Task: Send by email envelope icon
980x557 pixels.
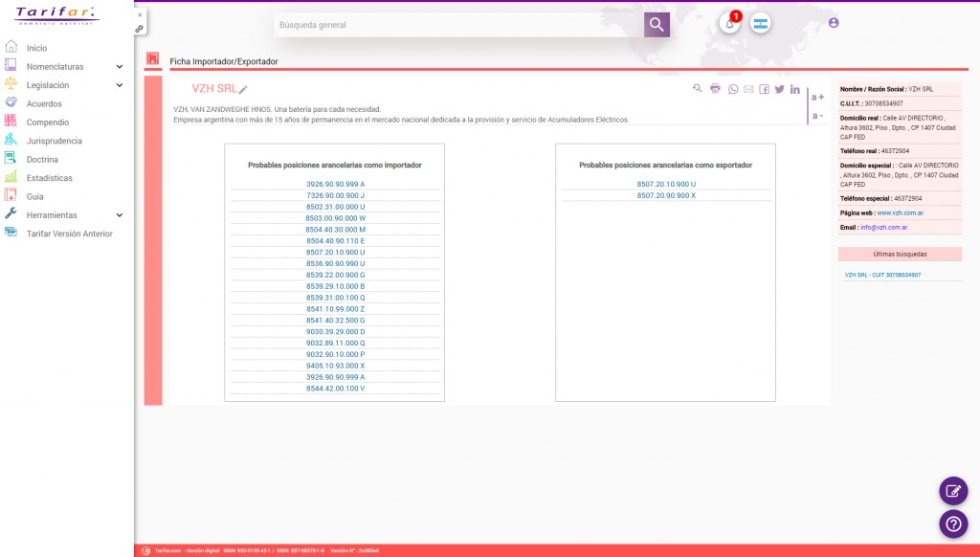Action: tap(748, 89)
